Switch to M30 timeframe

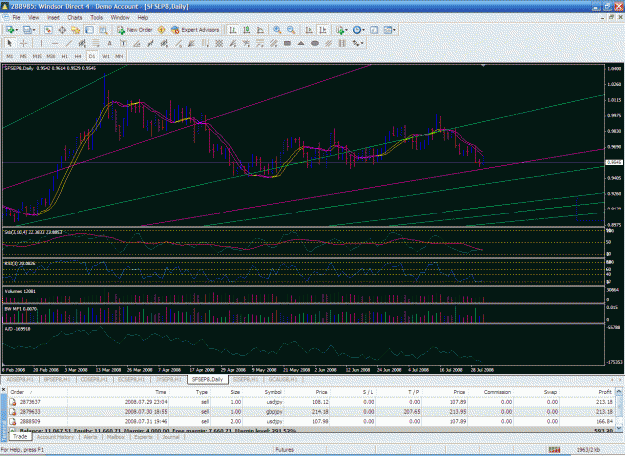tap(51, 56)
